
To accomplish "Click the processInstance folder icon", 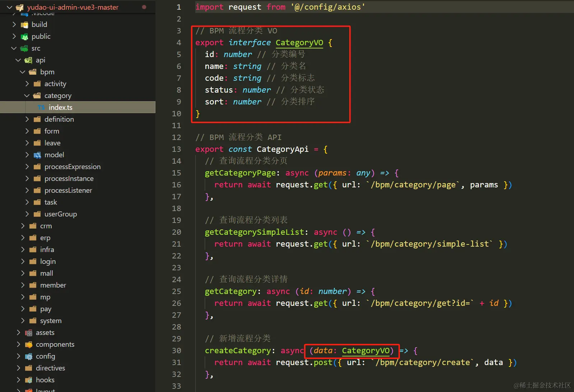I will (37, 179).
